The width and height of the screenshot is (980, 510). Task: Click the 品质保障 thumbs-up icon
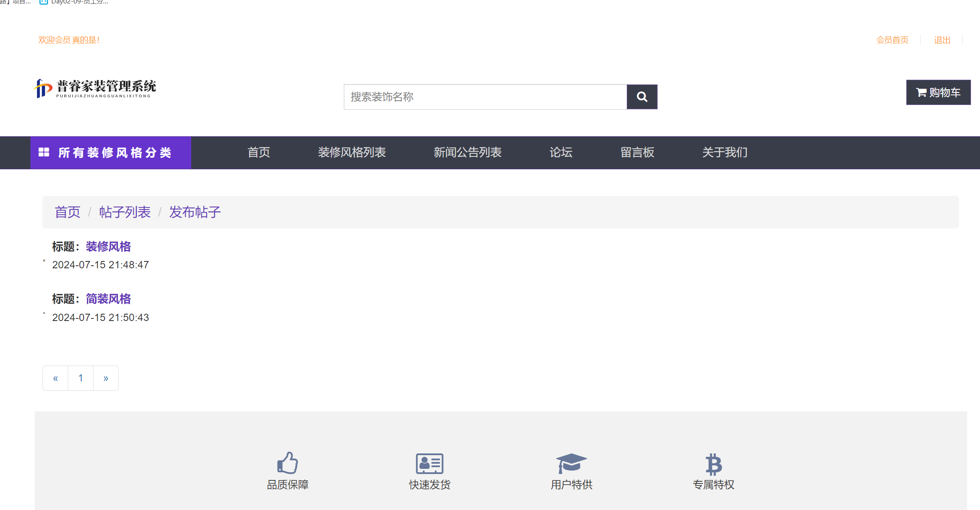[x=287, y=463]
